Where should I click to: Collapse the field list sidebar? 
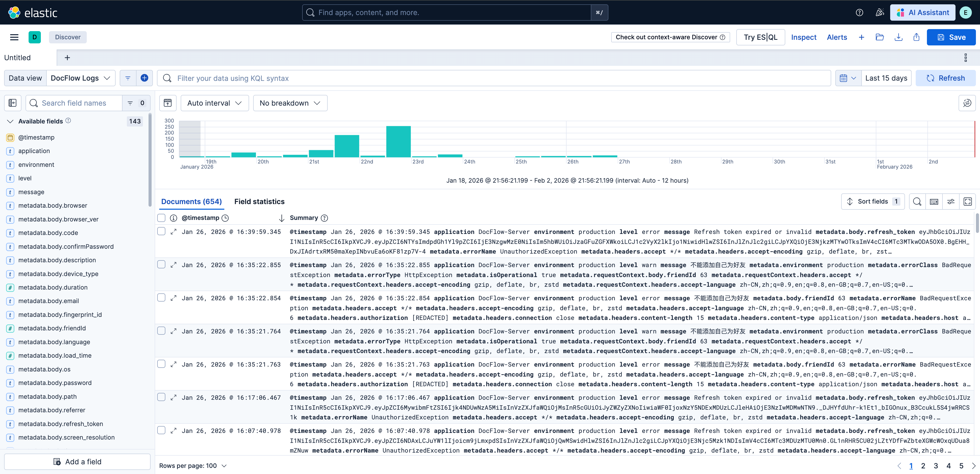point(13,103)
